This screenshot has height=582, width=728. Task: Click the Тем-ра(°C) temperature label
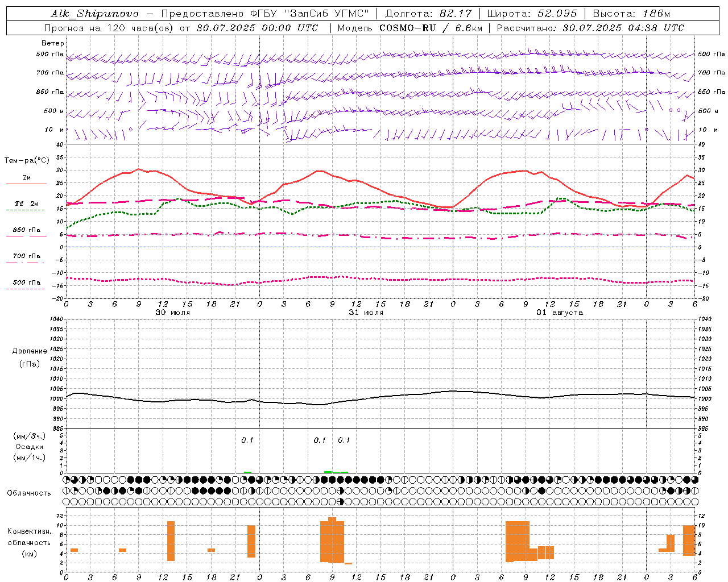click(x=27, y=161)
